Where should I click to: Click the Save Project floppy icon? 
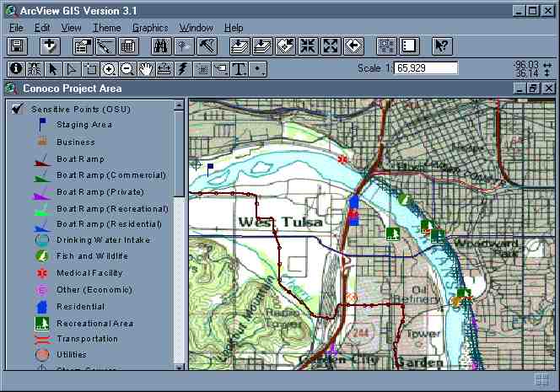click(x=17, y=46)
